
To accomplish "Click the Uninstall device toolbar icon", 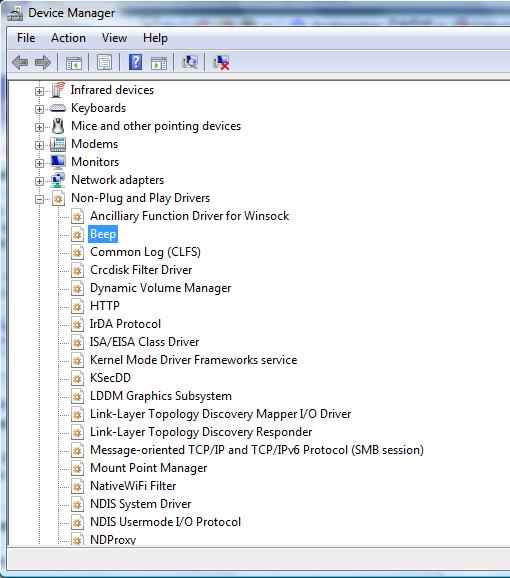I will click(221, 62).
